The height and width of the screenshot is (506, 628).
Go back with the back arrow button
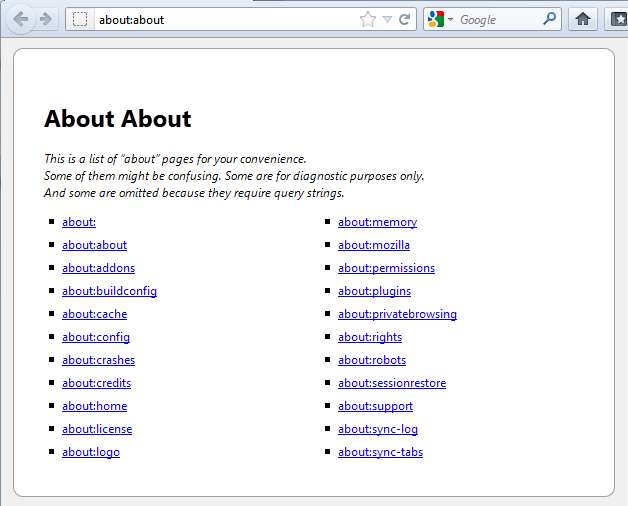pos(20,19)
